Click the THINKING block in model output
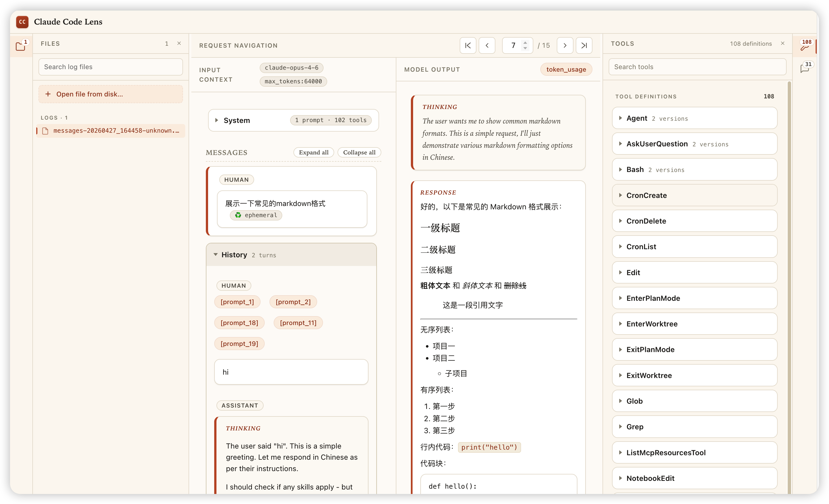This screenshot has width=829, height=504. (x=498, y=132)
